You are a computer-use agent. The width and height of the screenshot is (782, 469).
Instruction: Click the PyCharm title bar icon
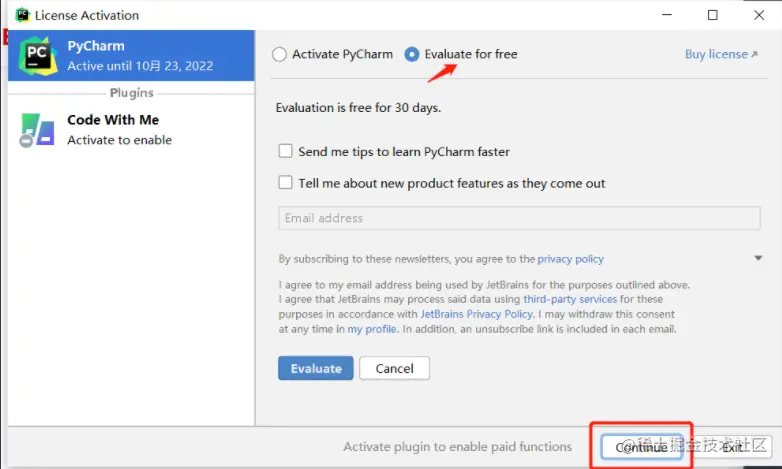coord(22,15)
